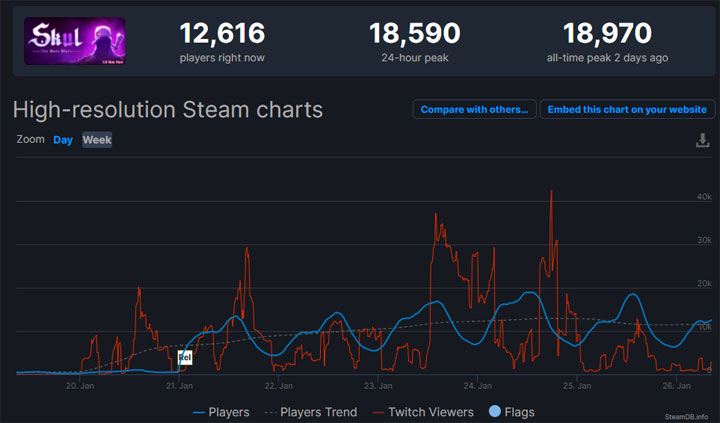
Task: Open the SteamDB.info credit link
Action: [x=686, y=416]
